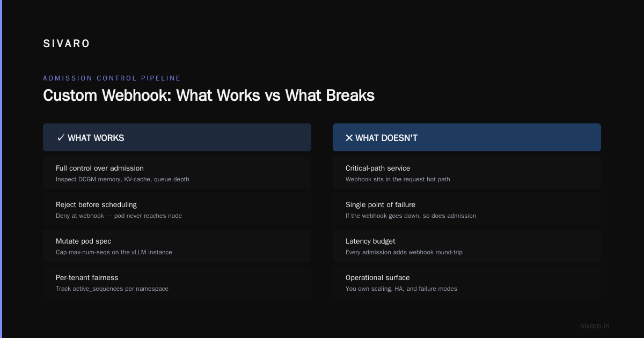This screenshot has width=644, height=338.
Task: Click the X icon in What Doesn't header
Action: [x=349, y=138]
